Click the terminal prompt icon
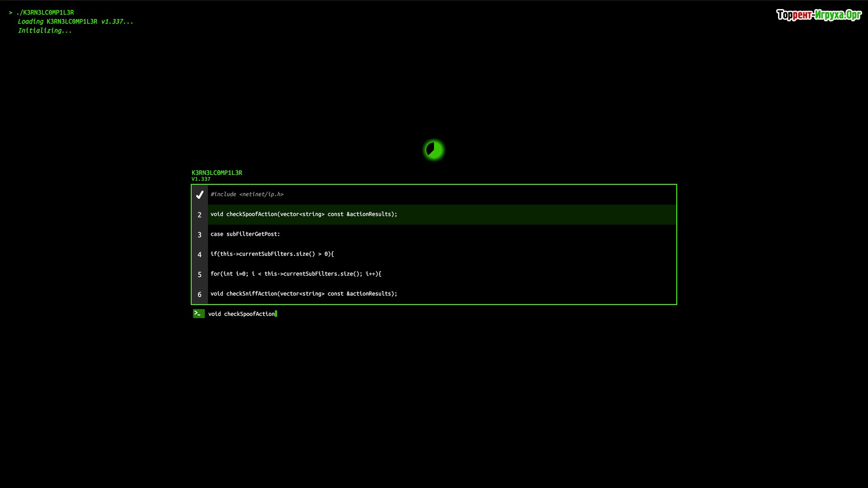The width and height of the screenshot is (868, 488). click(x=198, y=314)
